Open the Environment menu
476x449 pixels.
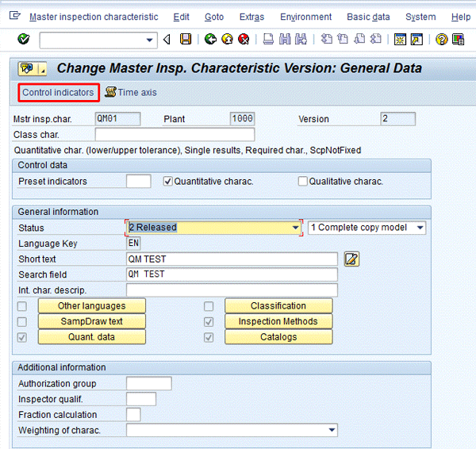[305, 17]
